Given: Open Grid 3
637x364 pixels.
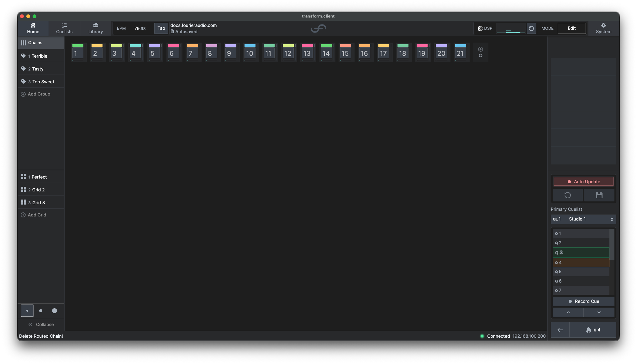Looking at the screenshot, I should (41, 203).
